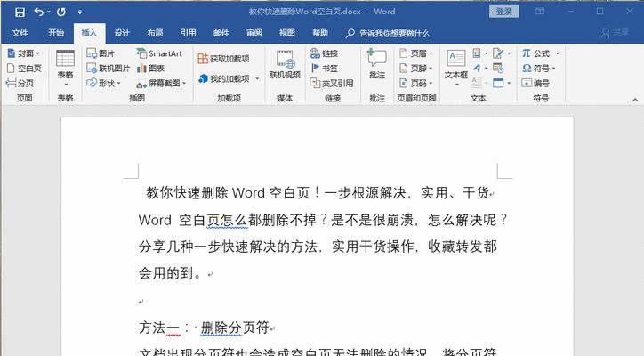Open the 公式 equation dropdown arrow
644x356 pixels.
(557, 53)
